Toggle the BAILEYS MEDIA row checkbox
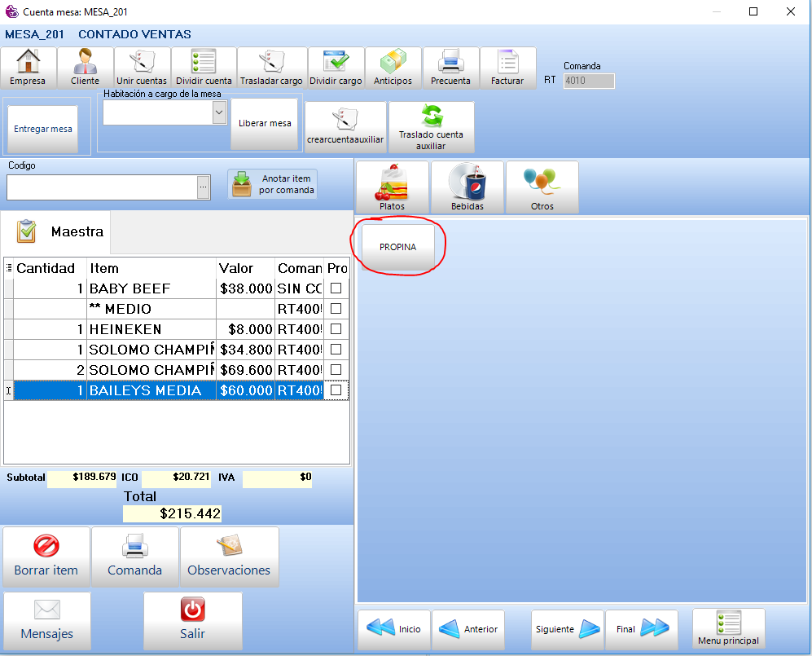Viewport: 812px width, 656px height. (x=336, y=390)
